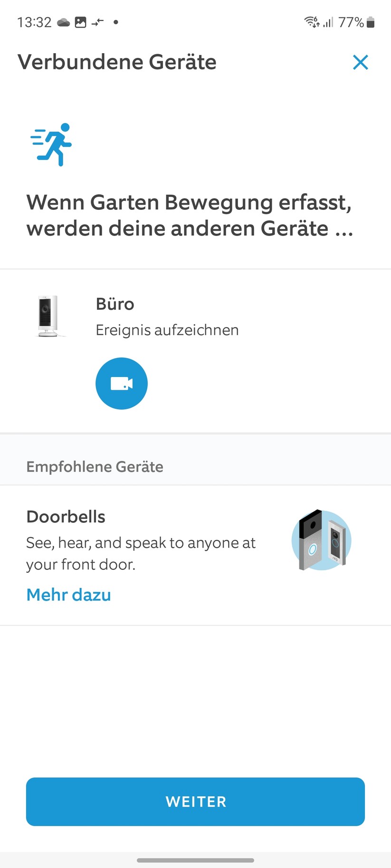Close the Verbundene Geräte screen

click(361, 62)
